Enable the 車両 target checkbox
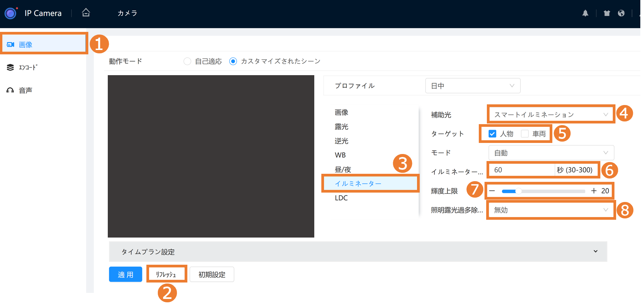644x308 pixels. pyautogui.click(x=524, y=134)
